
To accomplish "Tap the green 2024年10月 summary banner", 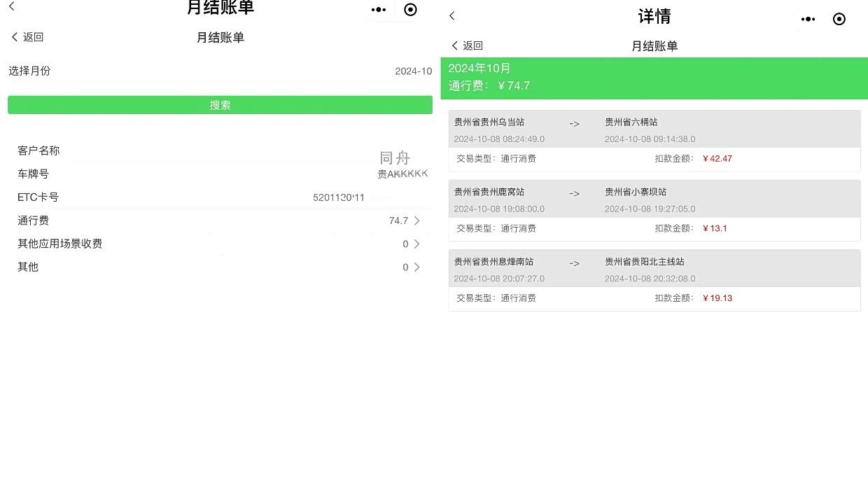I will pos(654,78).
